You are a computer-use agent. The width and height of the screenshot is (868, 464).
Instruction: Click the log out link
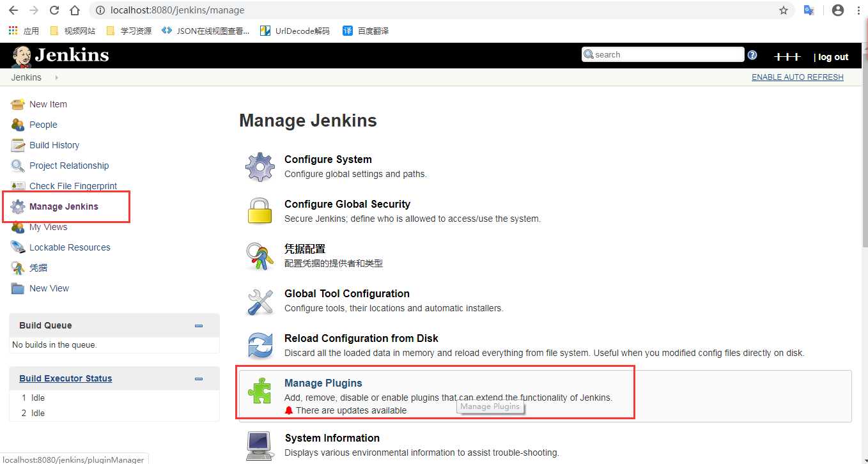[833, 57]
